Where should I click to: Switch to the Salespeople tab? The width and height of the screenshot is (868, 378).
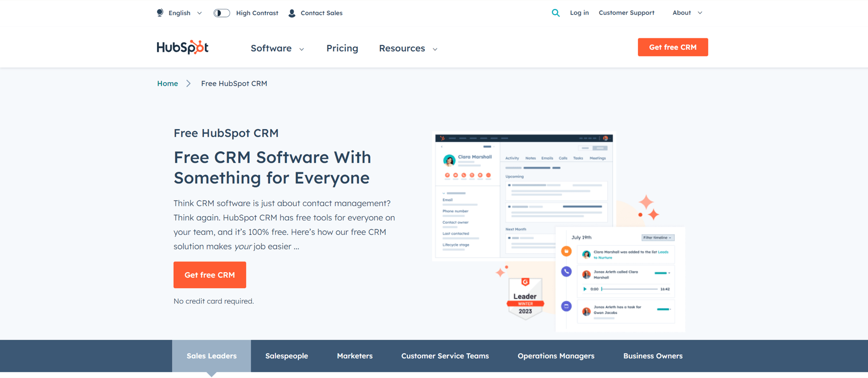click(287, 356)
